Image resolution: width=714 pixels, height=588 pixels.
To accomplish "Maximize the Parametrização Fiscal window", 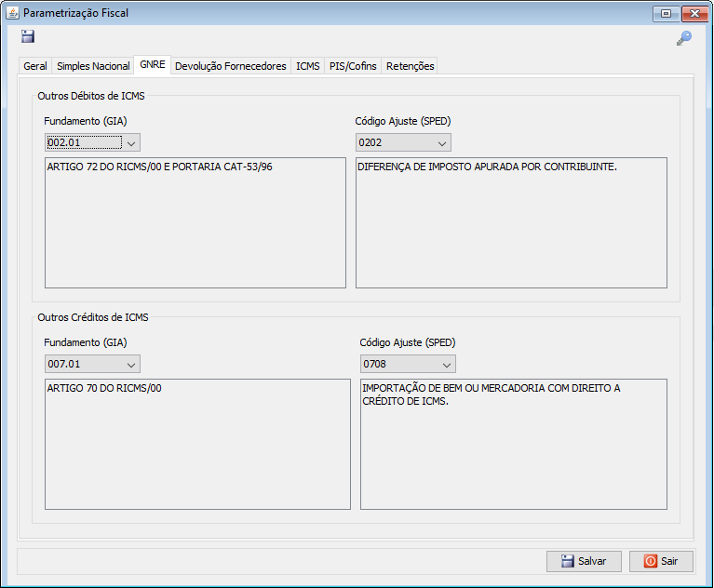I will pyautogui.click(x=666, y=14).
